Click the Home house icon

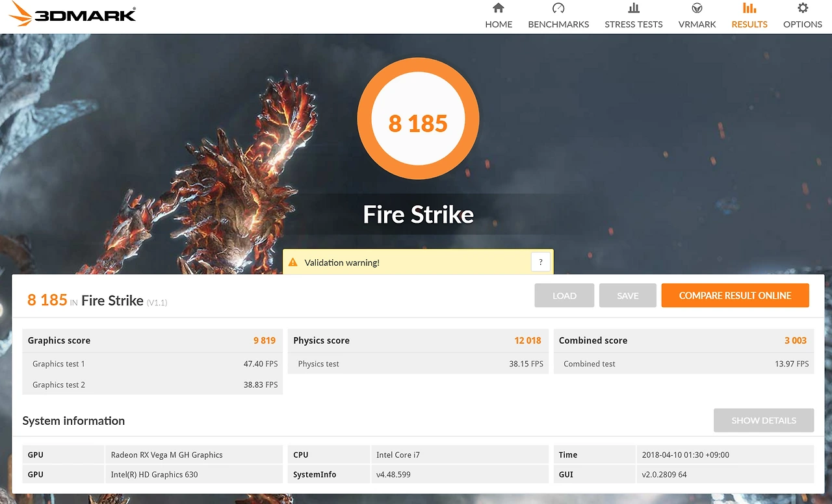[499, 8]
